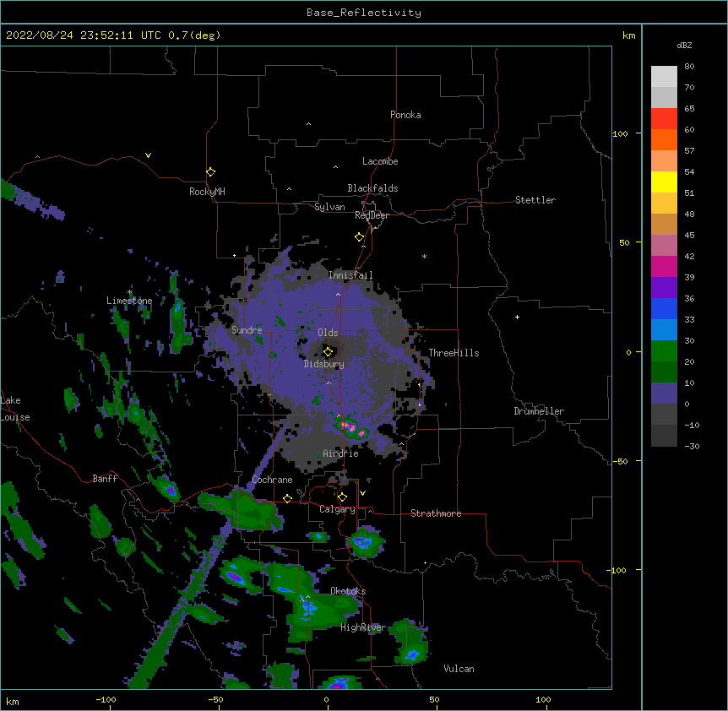Pick the light grey 80-70 dBZ legend swatch
Image resolution: width=728 pixels, height=711 pixels.
(664, 77)
